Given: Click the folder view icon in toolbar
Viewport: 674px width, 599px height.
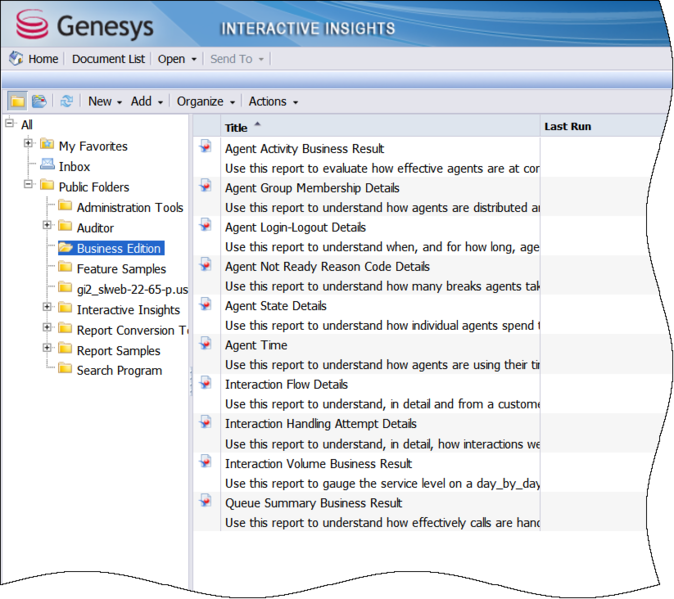Looking at the screenshot, I should pos(17,101).
